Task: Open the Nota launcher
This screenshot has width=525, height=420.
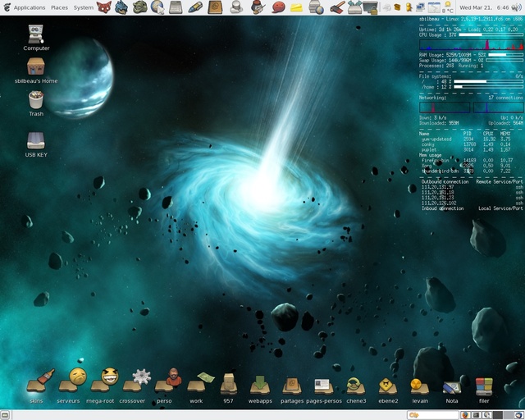Action: [x=451, y=385]
